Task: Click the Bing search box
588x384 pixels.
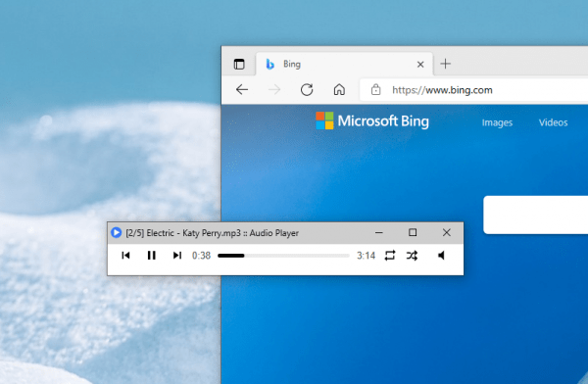Action: (x=535, y=215)
